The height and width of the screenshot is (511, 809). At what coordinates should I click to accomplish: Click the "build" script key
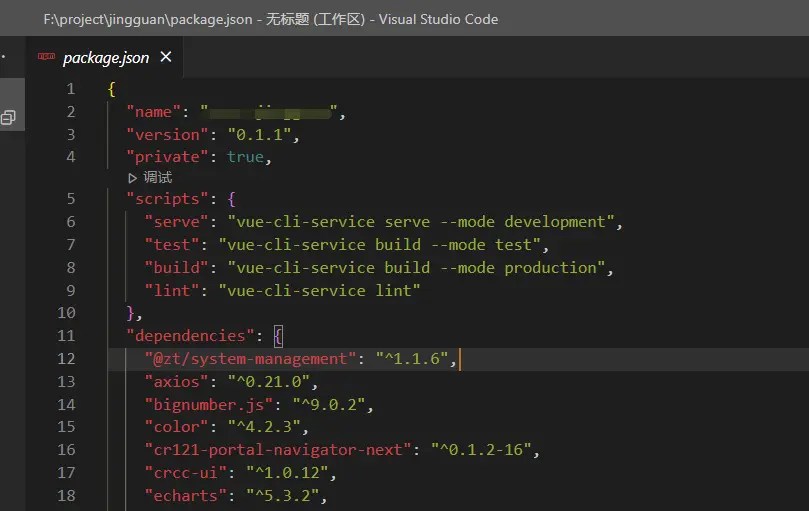coord(176,268)
